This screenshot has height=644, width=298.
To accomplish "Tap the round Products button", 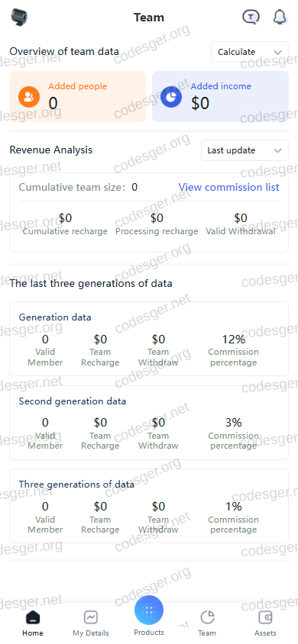I will [x=149, y=610].
